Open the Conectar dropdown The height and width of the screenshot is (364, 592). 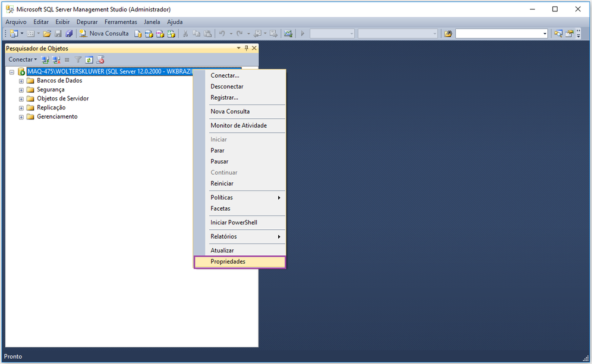(23, 59)
